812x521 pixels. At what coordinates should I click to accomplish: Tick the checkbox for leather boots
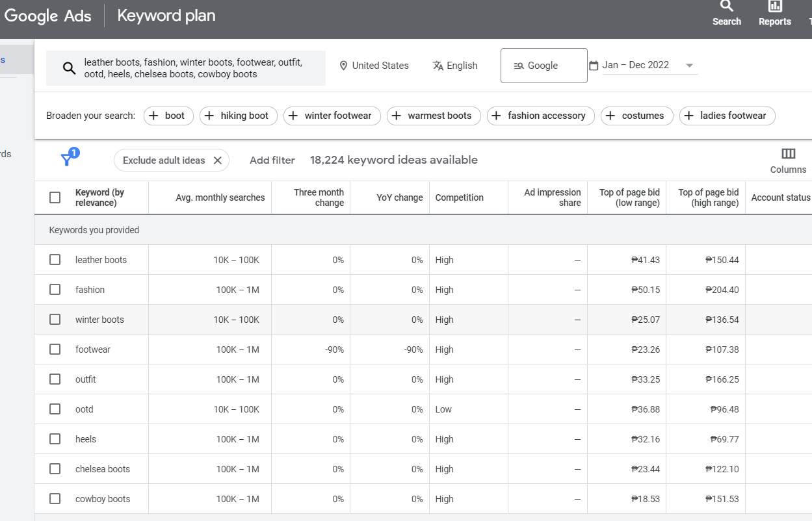pyautogui.click(x=55, y=260)
